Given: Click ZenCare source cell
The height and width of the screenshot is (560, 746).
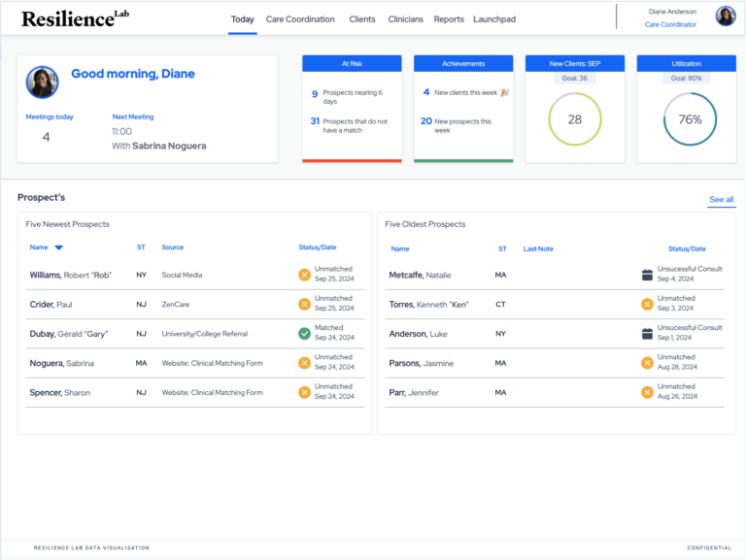Looking at the screenshot, I should point(176,304).
